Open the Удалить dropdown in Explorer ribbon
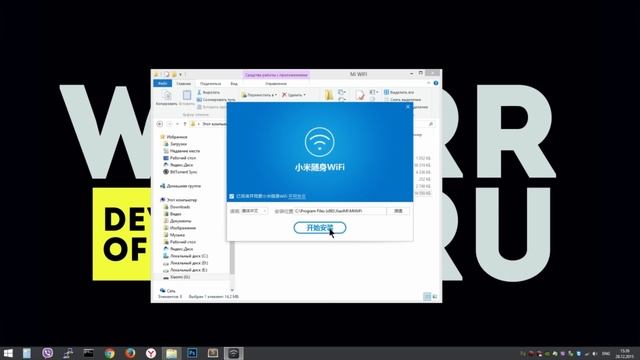Screen dimensions: 640x360 point(294,95)
